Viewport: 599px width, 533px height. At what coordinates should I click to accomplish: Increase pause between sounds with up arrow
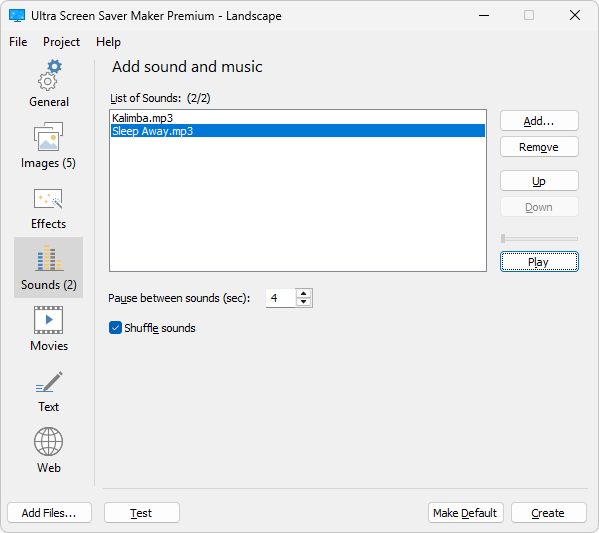tap(304, 293)
